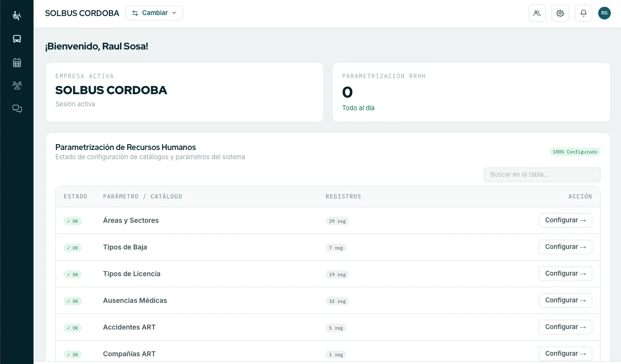Click Configurar in the Compañías ART row
Image resolution: width=621 pixels, height=364 pixels.
566,354
